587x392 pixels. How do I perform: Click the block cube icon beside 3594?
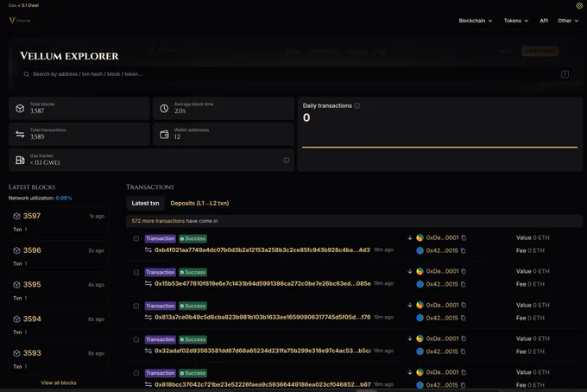[16, 319]
